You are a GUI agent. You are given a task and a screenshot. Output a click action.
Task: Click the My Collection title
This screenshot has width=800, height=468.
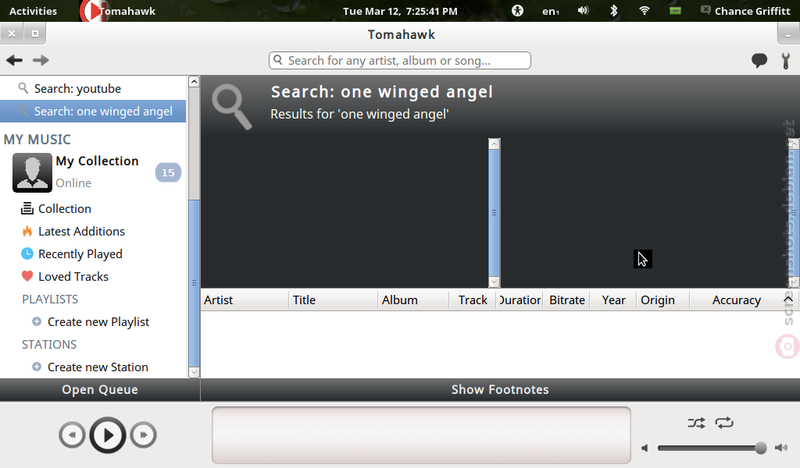pyautogui.click(x=97, y=161)
